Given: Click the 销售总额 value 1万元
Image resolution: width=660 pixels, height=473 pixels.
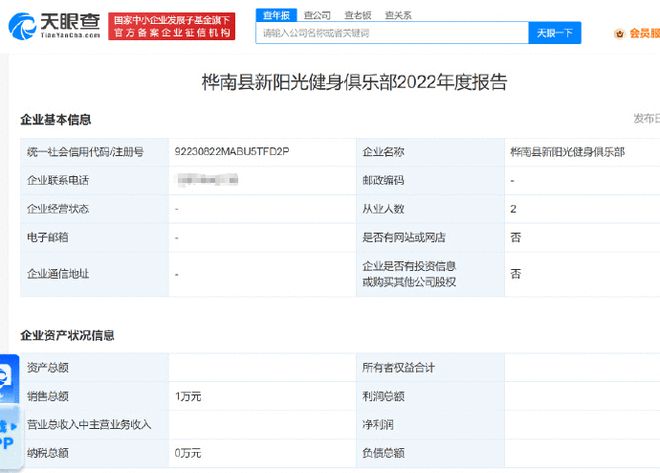Looking at the screenshot, I should pyautogui.click(x=188, y=396).
